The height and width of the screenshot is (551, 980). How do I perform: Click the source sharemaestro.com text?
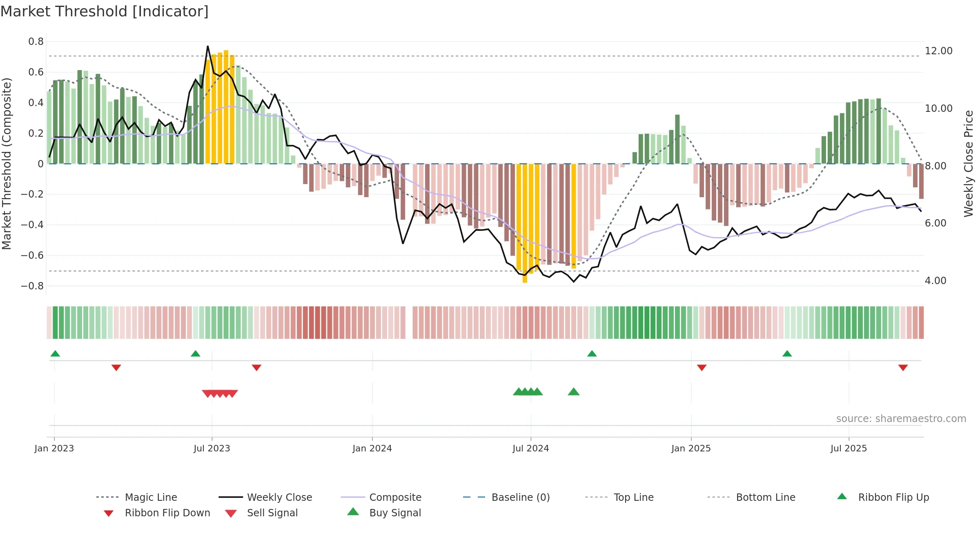(x=901, y=419)
